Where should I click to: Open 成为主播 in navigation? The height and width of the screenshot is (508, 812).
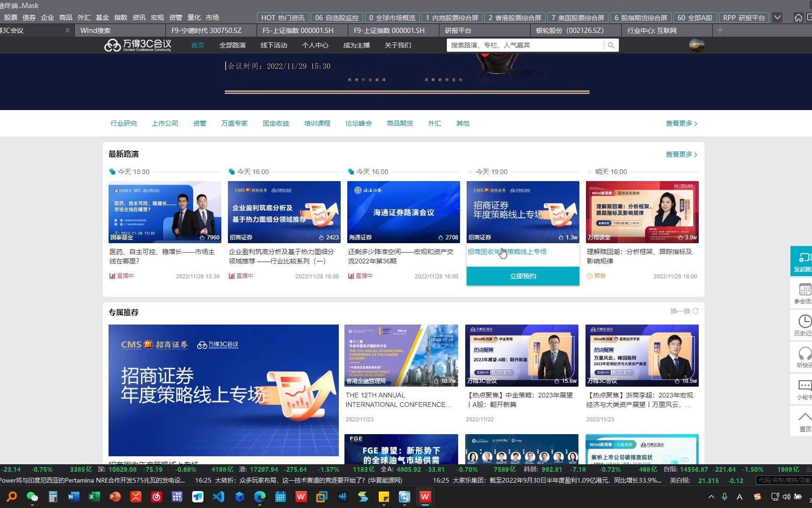click(x=356, y=45)
